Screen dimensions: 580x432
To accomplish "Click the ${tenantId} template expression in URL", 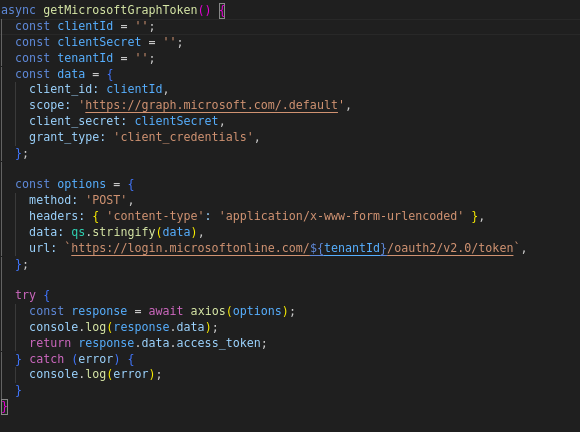I will (x=348, y=248).
